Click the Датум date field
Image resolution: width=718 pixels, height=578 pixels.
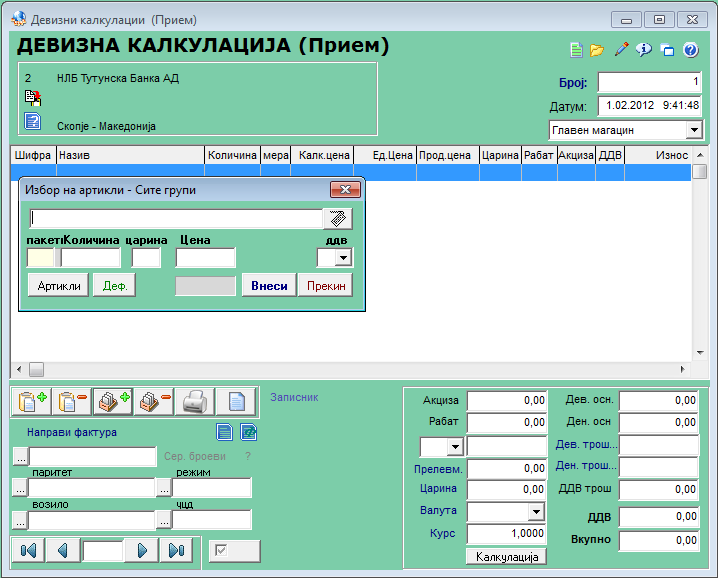pos(649,106)
